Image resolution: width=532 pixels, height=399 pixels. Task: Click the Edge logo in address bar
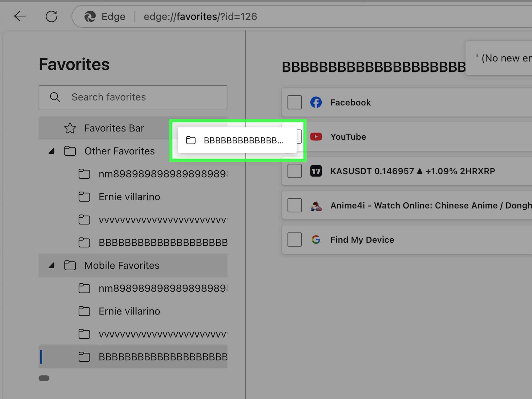point(90,17)
